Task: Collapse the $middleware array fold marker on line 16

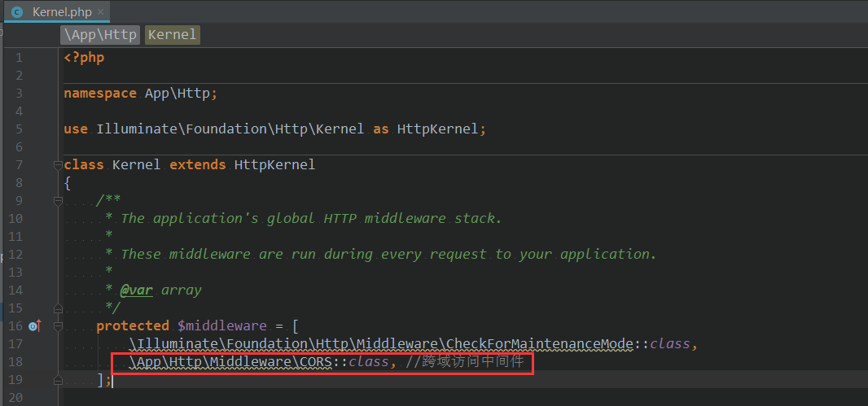Action: (x=58, y=325)
